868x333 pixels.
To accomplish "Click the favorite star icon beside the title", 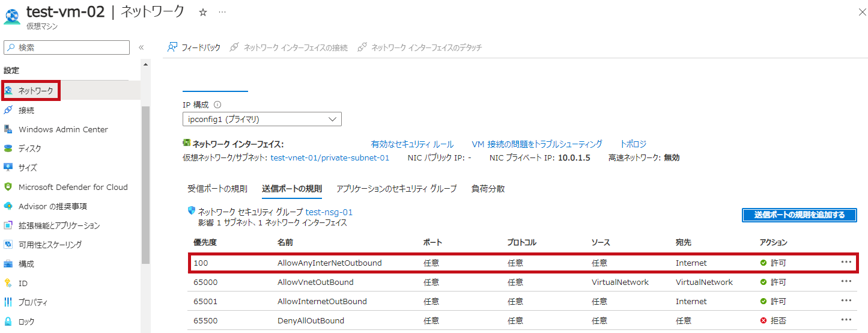I will [x=203, y=12].
